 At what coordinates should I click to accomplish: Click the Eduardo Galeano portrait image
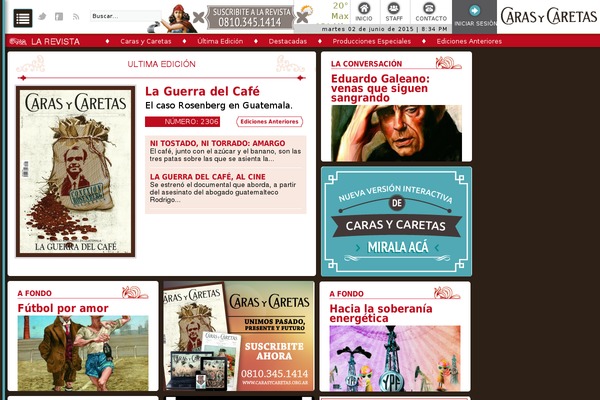tap(396, 133)
